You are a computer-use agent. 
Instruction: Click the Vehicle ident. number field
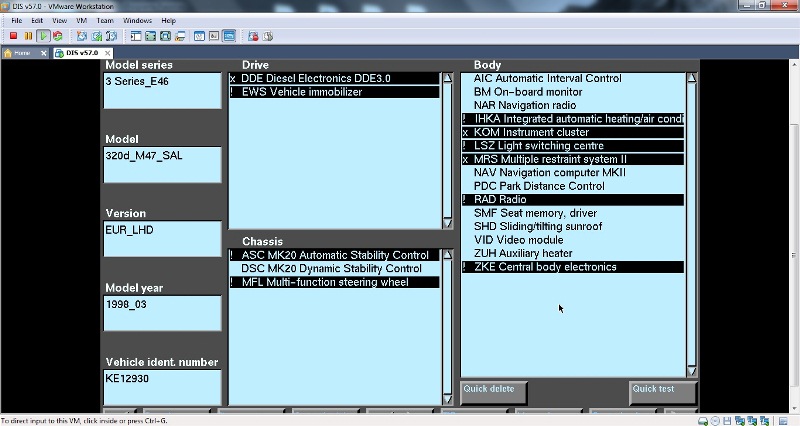click(162, 386)
